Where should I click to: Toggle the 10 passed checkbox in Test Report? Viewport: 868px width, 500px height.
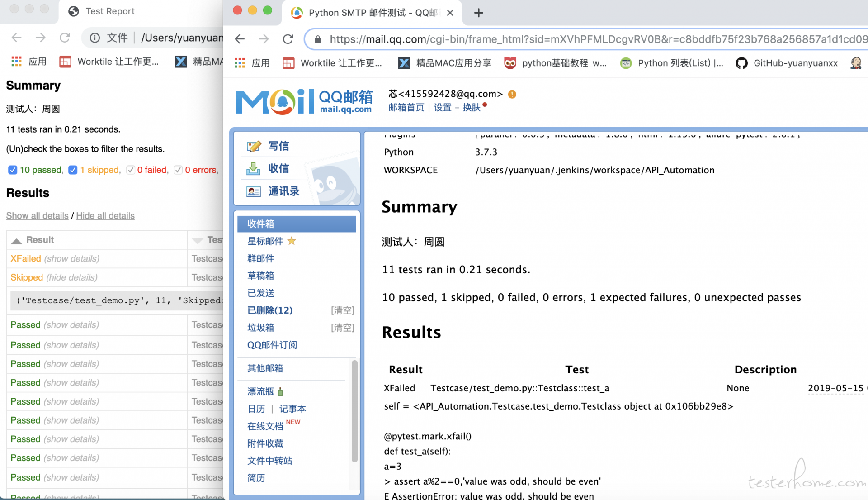[x=13, y=170]
